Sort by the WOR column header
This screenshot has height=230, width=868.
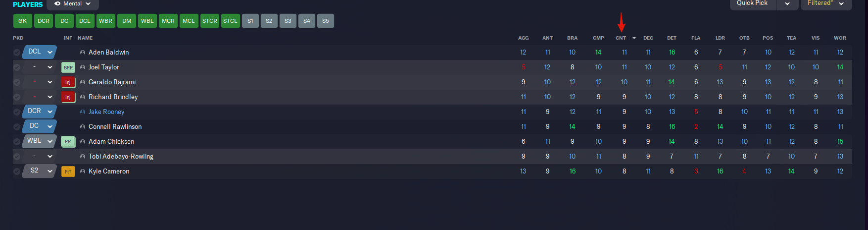pos(840,38)
